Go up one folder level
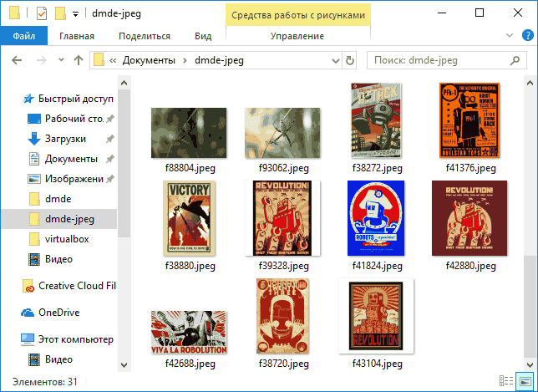Screen dimensions: 538x392 (79, 60)
